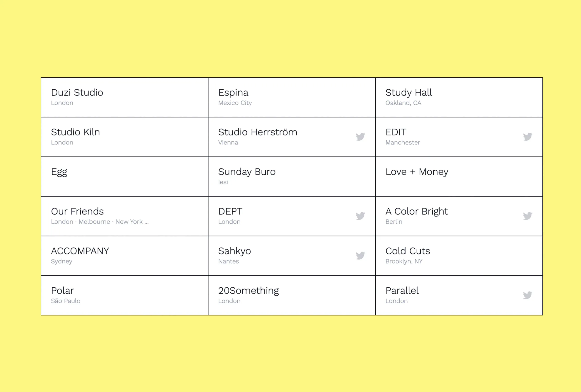Screen dimensions: 581x392
Task: Click the Sunday Buro title
Action: [247, 172]
